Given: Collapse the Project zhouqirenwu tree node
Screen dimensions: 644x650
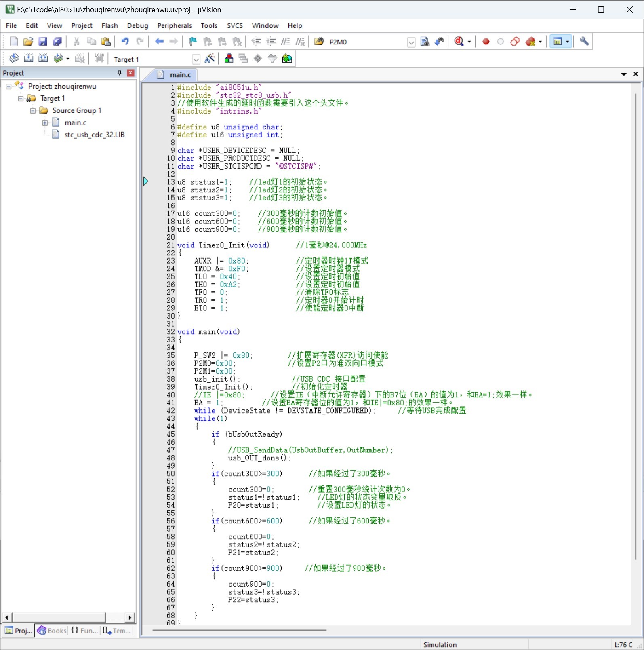Looking at the screenshot, I should 8,87.
